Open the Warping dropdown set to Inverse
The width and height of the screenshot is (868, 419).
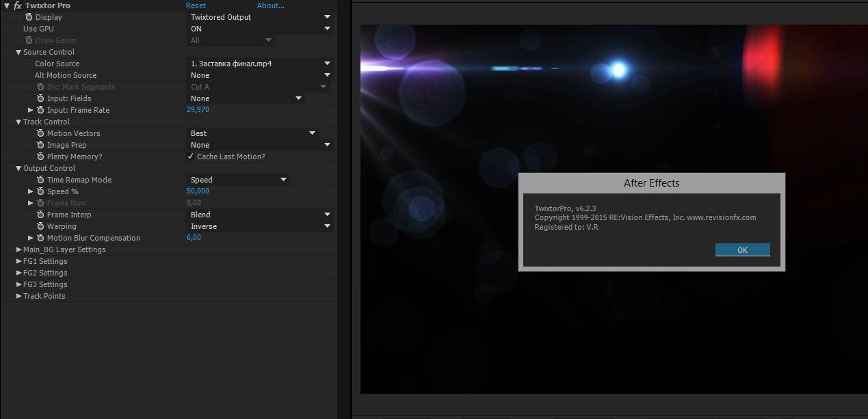pyautogui.click(x=261, y=226)
